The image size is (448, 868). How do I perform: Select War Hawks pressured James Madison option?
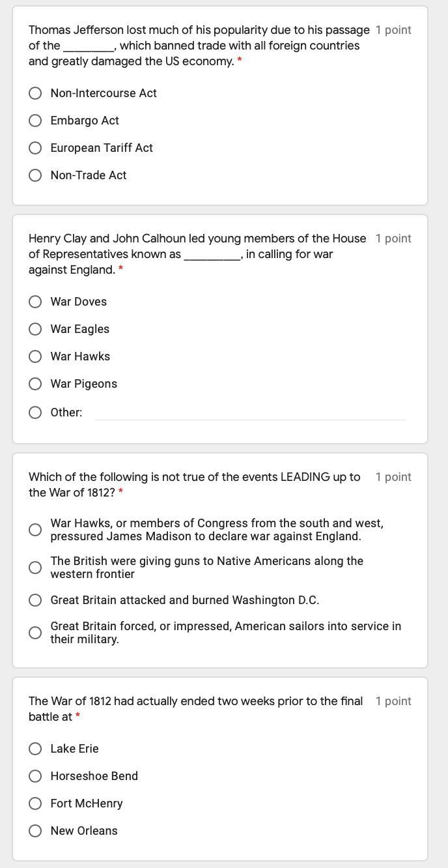(35, 530)
